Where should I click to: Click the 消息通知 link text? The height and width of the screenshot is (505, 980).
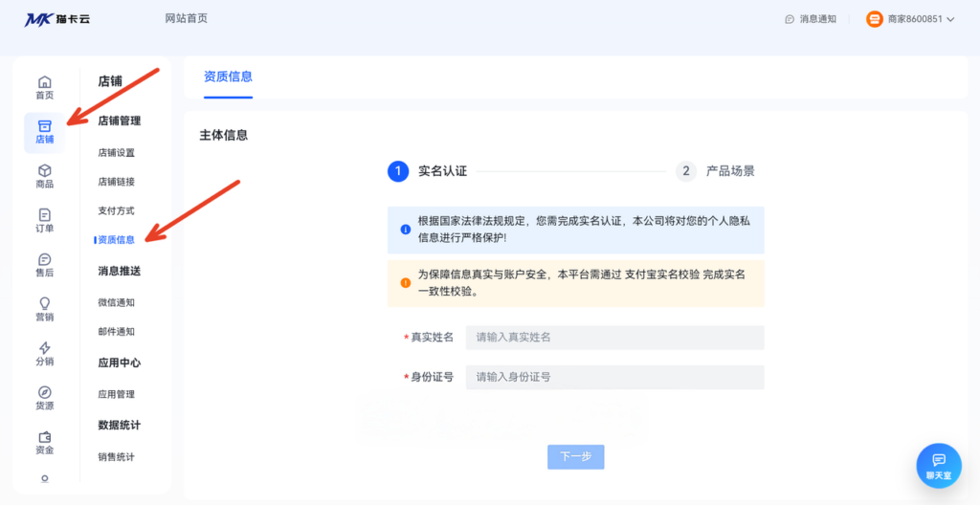click(x=818, y=19)
